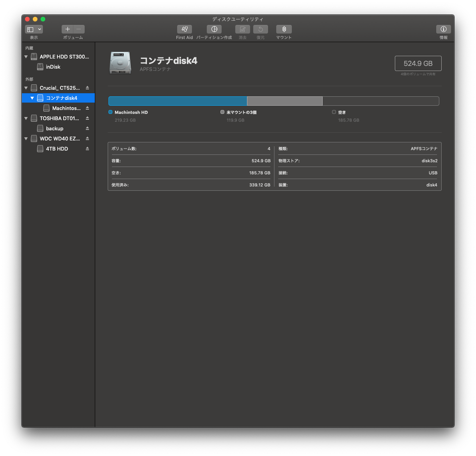Click the 185.78 GB value under 空き legend

tap(349, 120)
